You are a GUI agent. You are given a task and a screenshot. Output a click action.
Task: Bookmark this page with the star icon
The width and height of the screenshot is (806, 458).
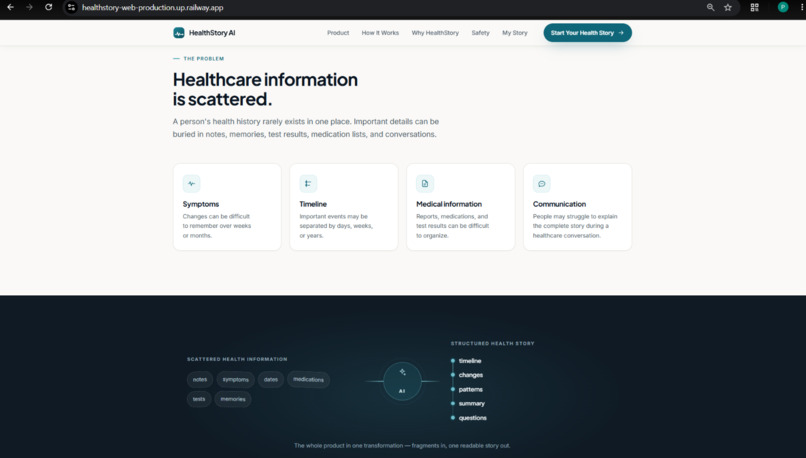click(x=728, y=7)
